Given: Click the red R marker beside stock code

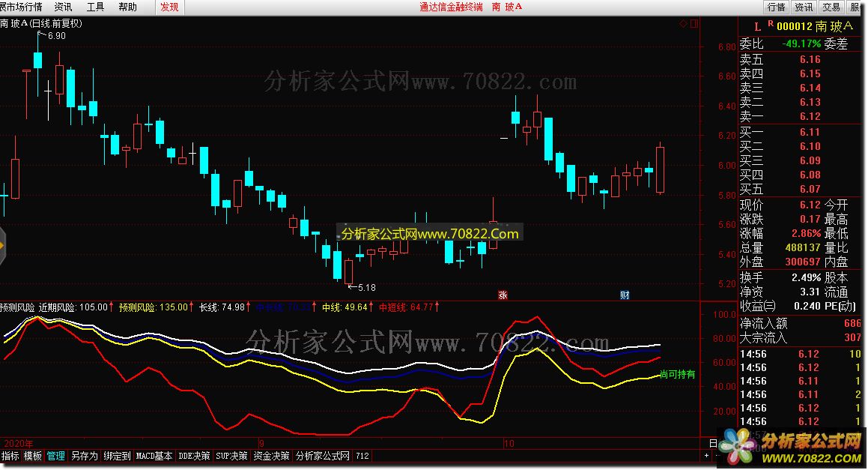Looking at the screenshot, I should coord(771,24).
